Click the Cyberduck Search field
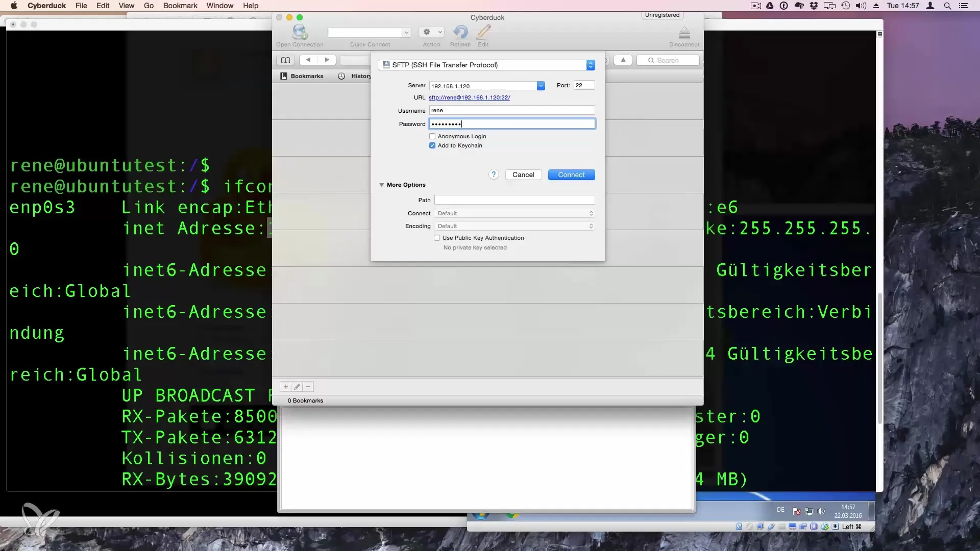The width and height of the screenshot is (980, 551). [x=668, y=60]
